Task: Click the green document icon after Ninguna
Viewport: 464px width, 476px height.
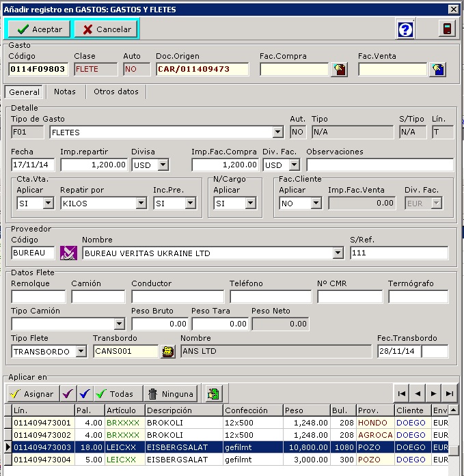Action: point(215,394)
